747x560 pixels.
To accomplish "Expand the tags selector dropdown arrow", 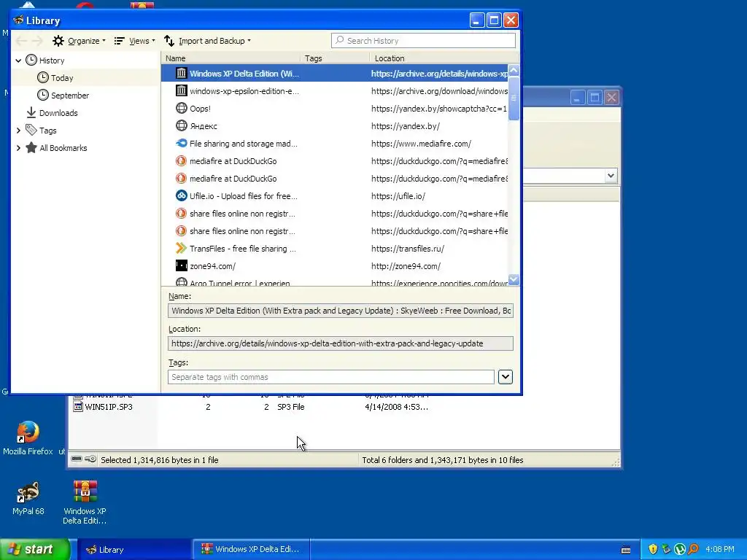I will point(505,377).
